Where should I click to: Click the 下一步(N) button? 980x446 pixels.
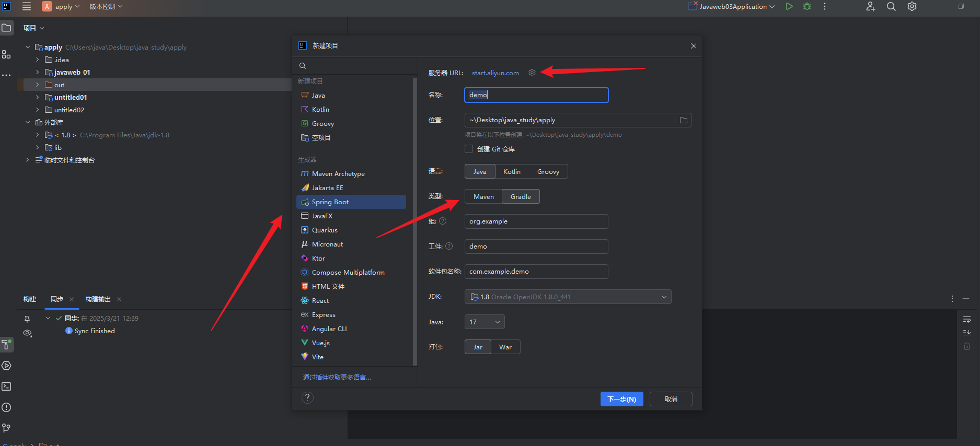(621, 399)
